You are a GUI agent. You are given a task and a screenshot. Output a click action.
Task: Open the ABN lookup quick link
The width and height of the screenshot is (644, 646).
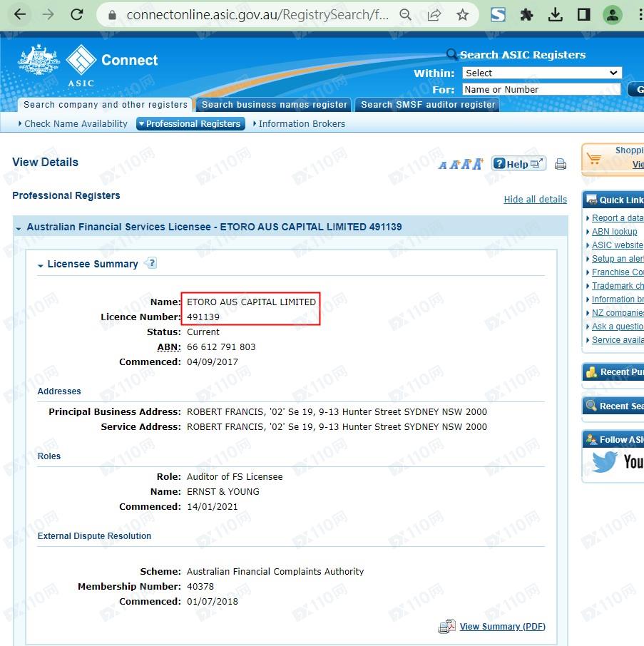(x=614, y=232)
